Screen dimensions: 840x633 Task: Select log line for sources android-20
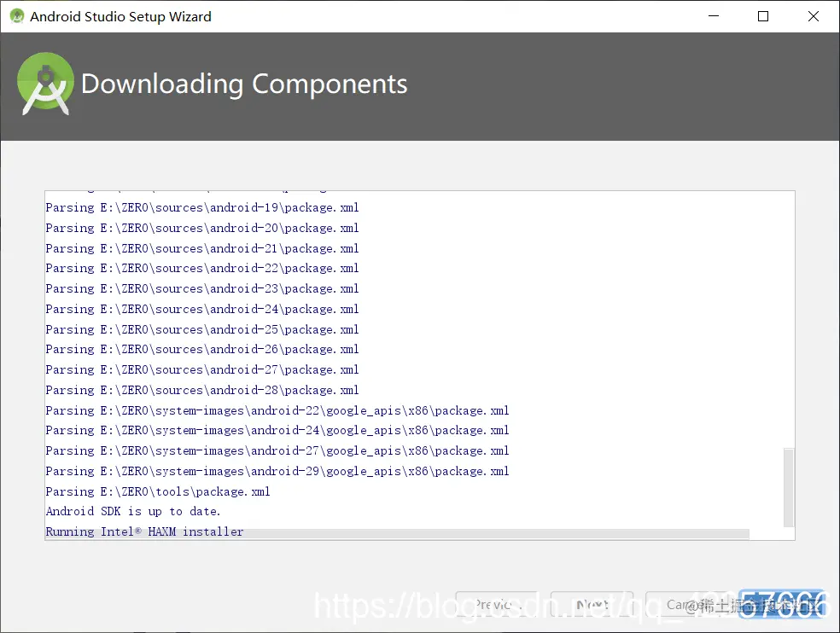point(202,228)
